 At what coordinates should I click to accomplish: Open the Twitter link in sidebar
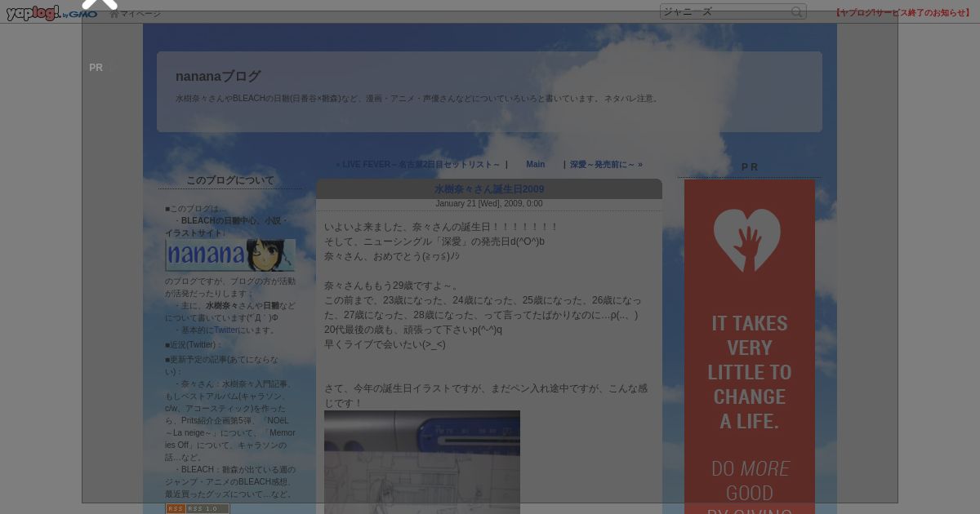225,330
